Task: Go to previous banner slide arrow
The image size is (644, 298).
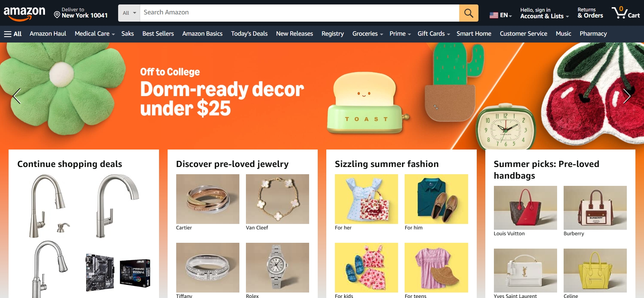Action: tap(16, 96)
